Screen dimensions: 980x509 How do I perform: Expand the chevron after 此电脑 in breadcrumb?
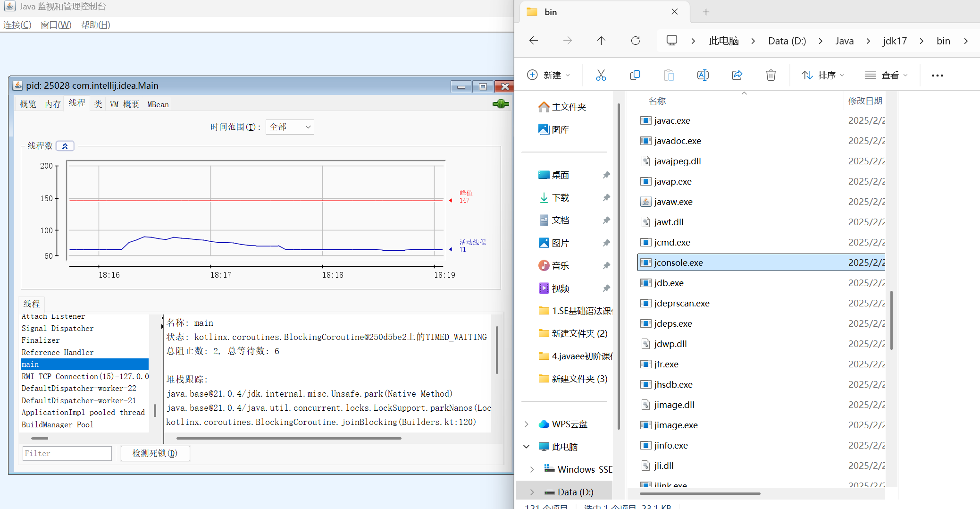753,41
